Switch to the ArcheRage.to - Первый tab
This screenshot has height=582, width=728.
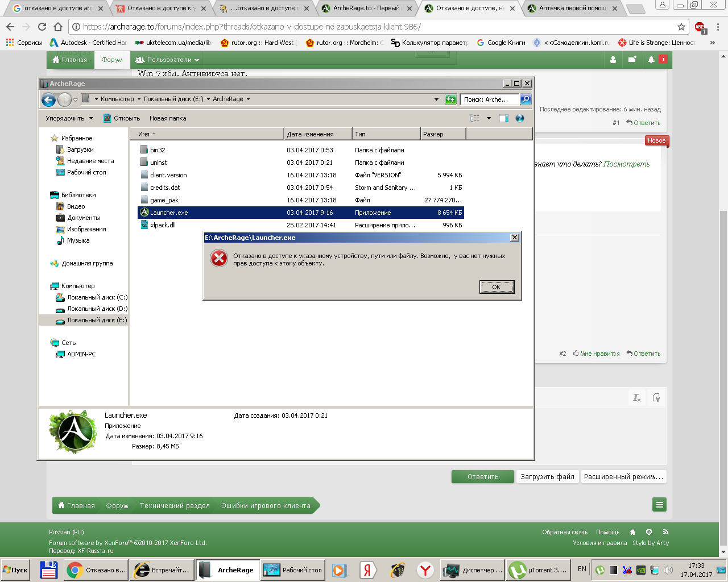(x=366, y=9)
